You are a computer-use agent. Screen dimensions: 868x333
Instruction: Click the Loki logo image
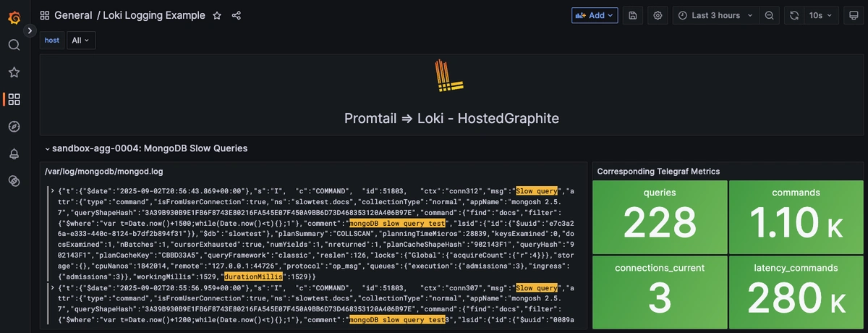448,77
